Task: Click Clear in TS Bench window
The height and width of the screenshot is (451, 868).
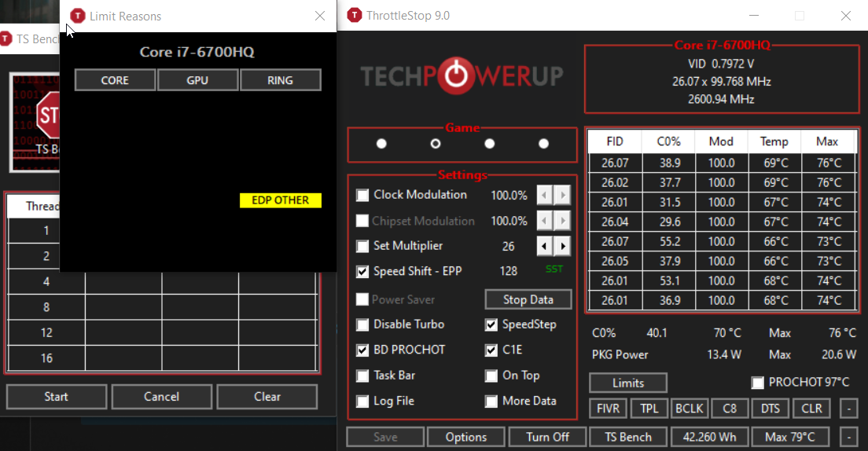Action: [267, 397]
